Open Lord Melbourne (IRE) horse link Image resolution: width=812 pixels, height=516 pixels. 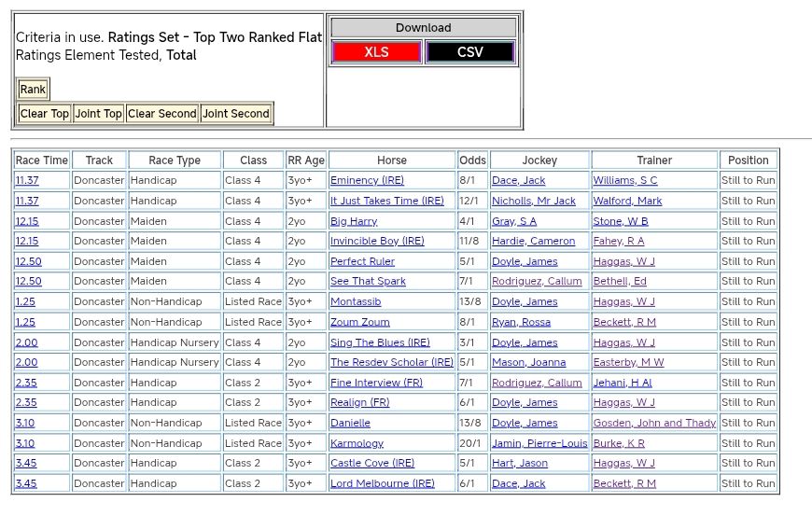click(383, 483)
